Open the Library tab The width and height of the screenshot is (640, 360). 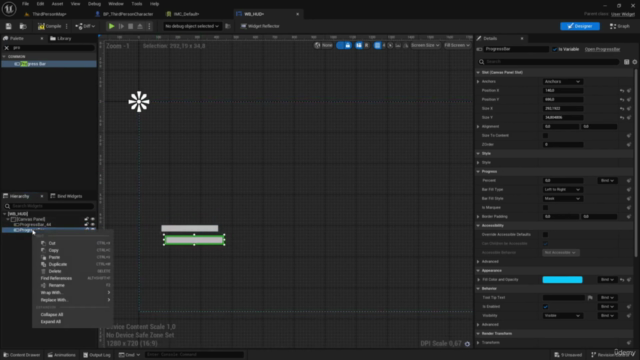click(x=60, y=38)
